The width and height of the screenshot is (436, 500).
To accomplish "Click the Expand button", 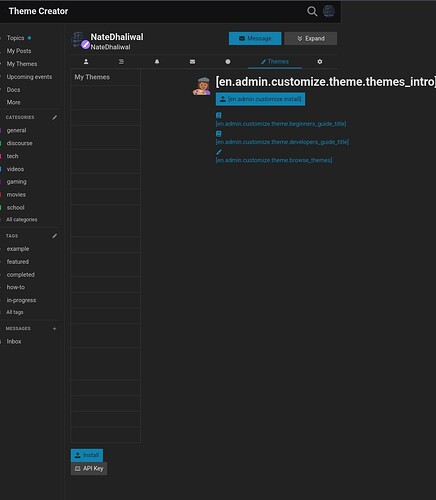I will point(311,38).
